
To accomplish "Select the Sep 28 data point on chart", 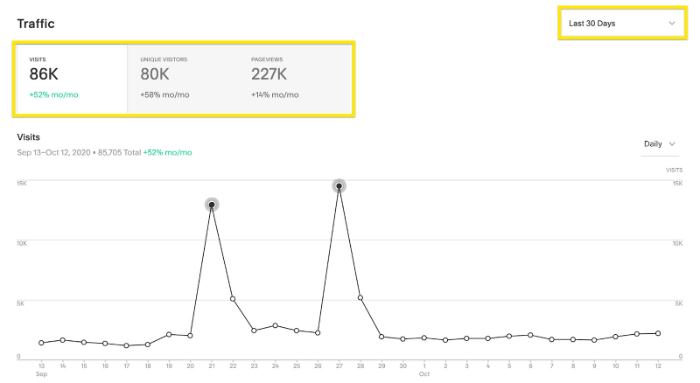I will pyautogui.click(x=360, y=298).
